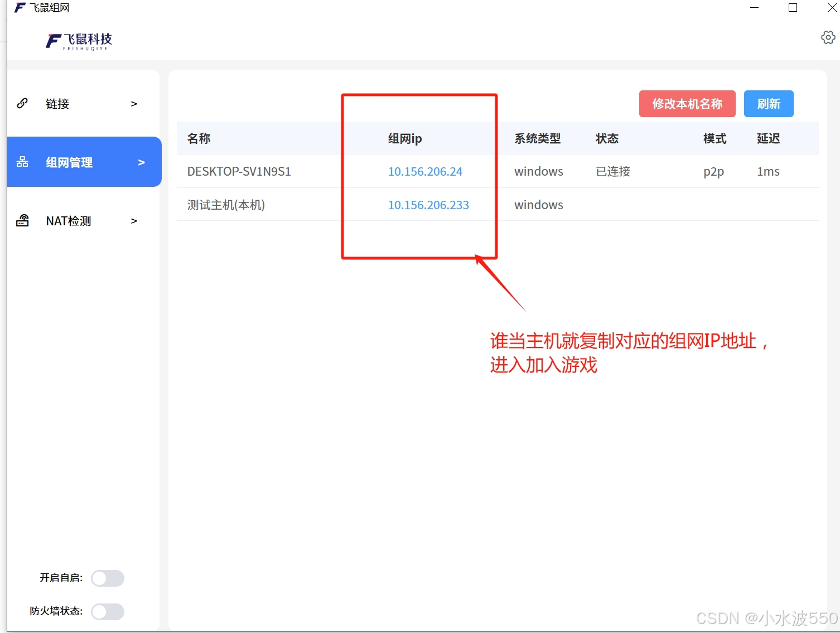Screen dimensions: 840x633
Task: Select the 测试主机(本机) device name
Action: (226, 205)
